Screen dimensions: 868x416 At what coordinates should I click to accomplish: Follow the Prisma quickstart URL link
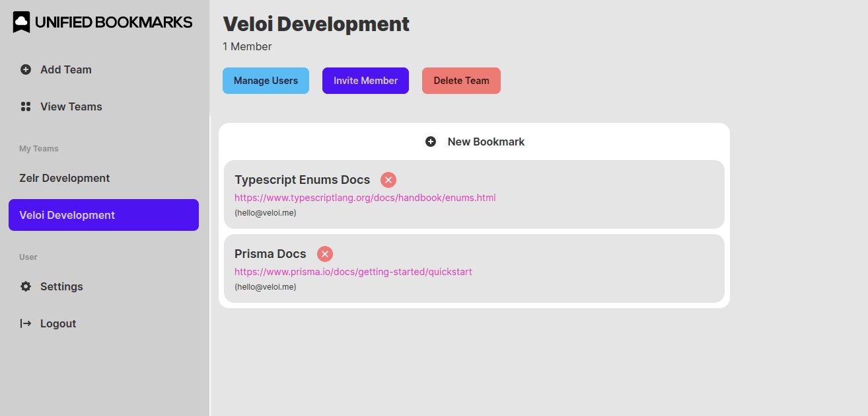click(x=353, y=272)
